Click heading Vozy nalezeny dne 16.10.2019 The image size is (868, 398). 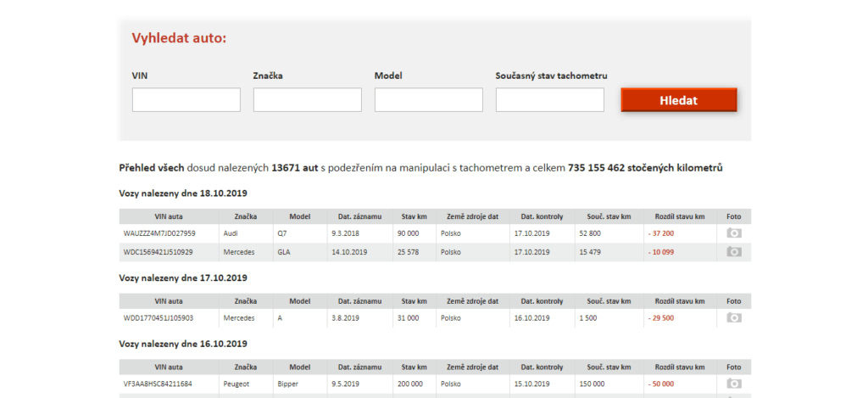coord(183,344)
